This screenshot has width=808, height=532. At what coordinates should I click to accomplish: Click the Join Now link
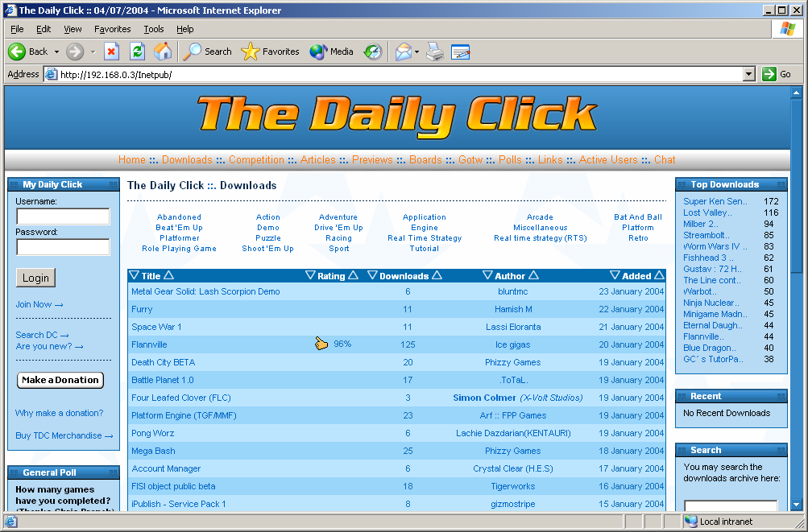[x=39, y=304]
